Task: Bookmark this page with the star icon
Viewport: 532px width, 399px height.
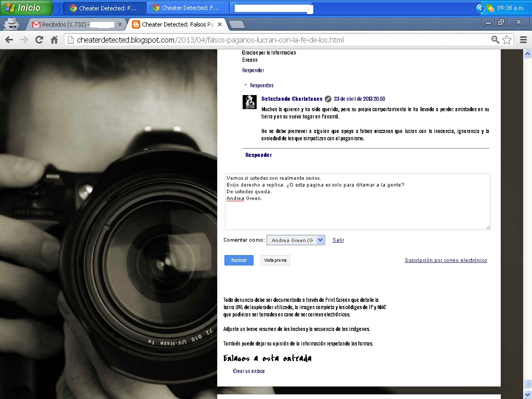Action: click(x=507, y=39)
